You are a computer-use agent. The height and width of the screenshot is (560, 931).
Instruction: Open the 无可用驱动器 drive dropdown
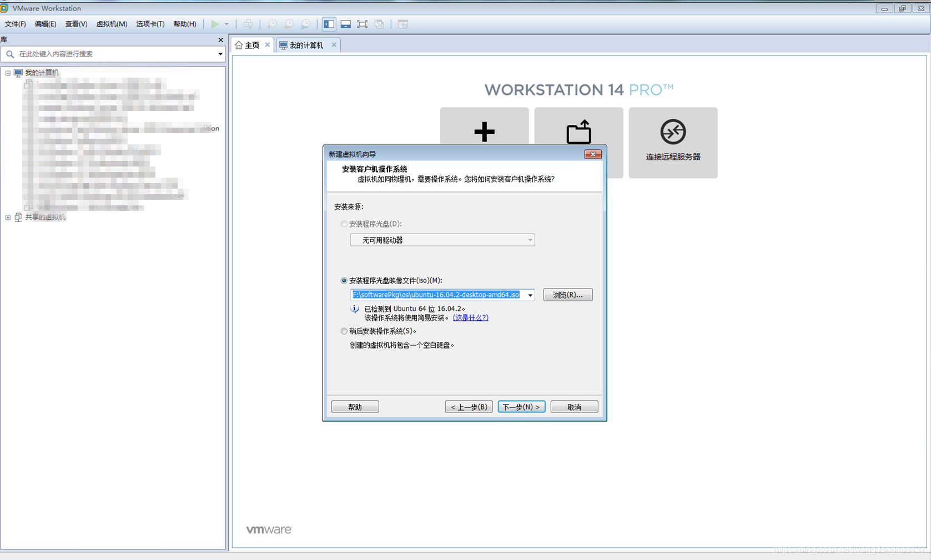click(x=442, y=240)
